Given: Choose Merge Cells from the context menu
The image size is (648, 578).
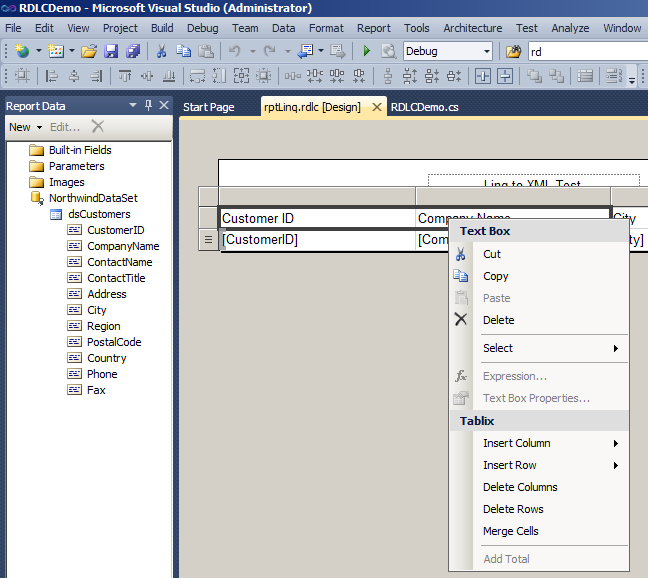Looking at the screenshot, I should (510, 531).
